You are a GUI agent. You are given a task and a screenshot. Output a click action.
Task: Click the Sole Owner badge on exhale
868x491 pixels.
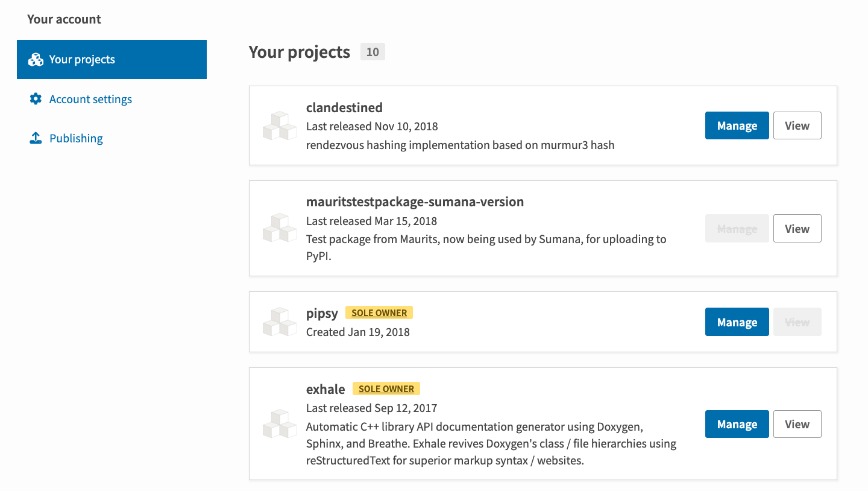386,389
